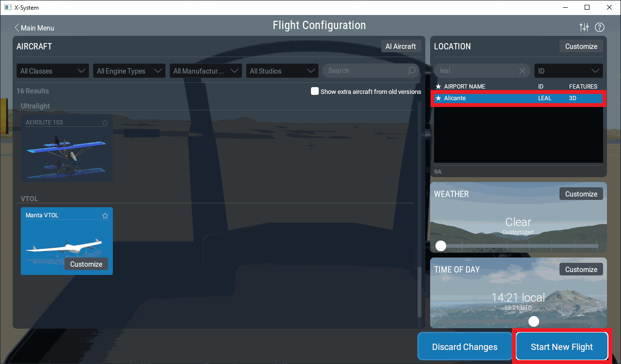
Task: Enable Show extra aircraft from old versions
Action: 315,91
